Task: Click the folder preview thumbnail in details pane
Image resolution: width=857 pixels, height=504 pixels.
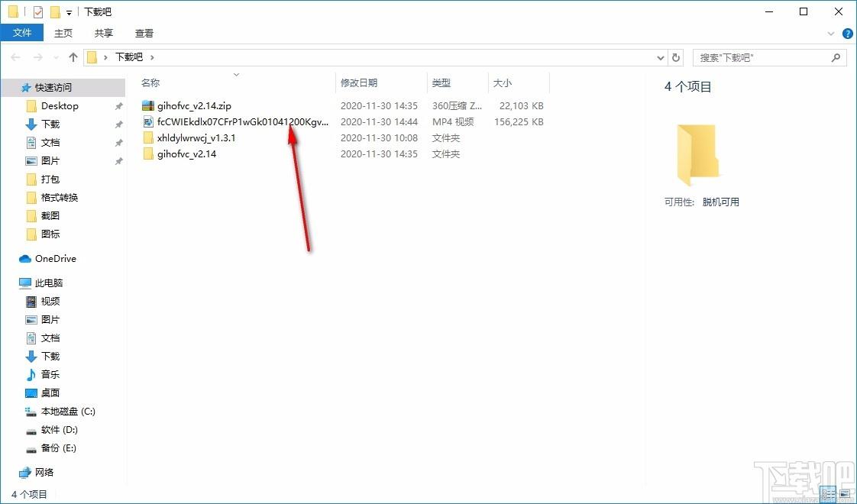Action: point(698,155)
